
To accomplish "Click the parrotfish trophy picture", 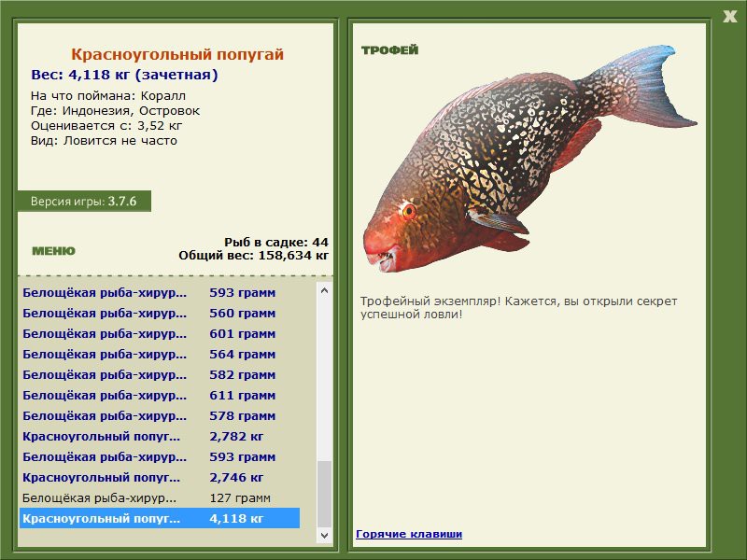I will tap(529, 159).
